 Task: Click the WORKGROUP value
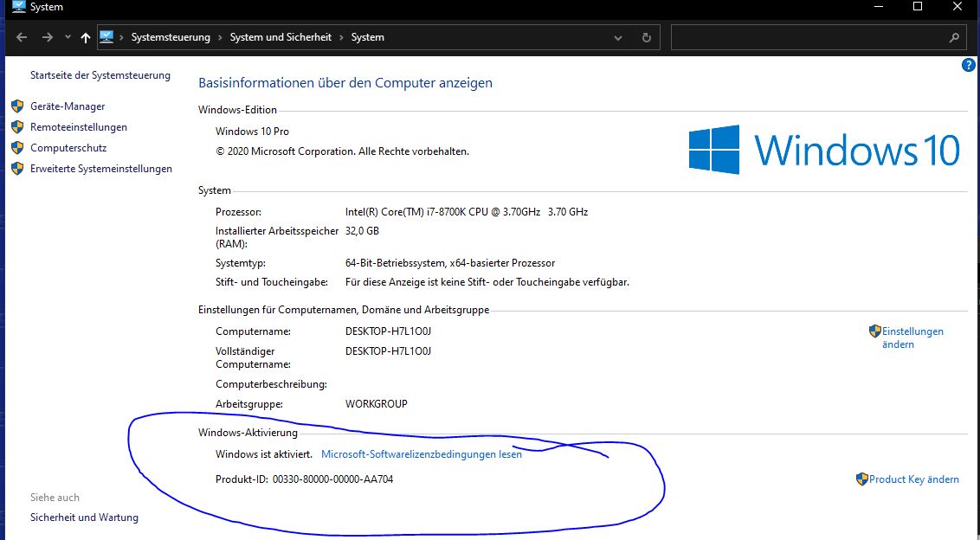pos(377,404)
